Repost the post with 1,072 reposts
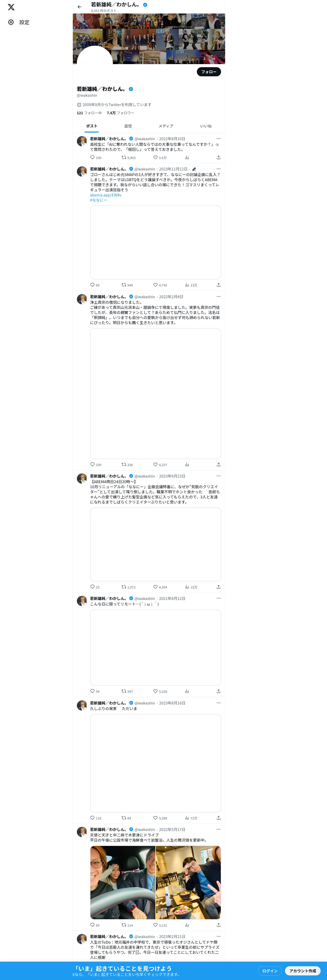Screen dimensions: 327x980 pos(124,587)
